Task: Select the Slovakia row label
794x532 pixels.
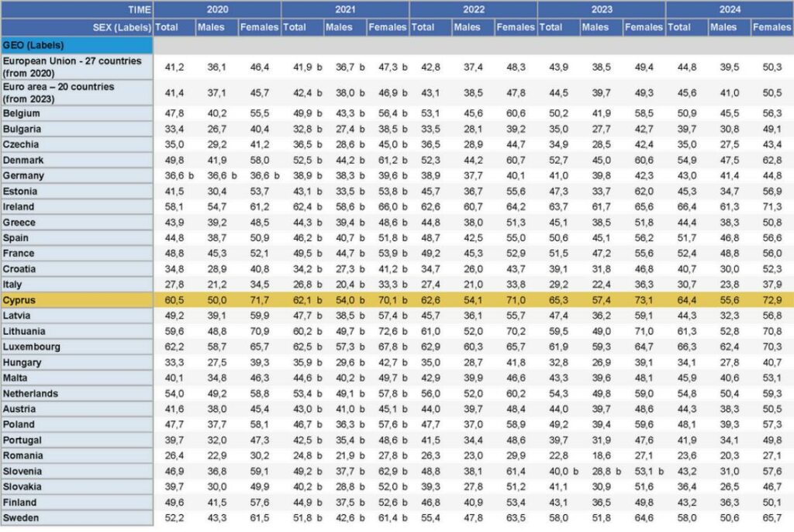Action: (77, 486)
